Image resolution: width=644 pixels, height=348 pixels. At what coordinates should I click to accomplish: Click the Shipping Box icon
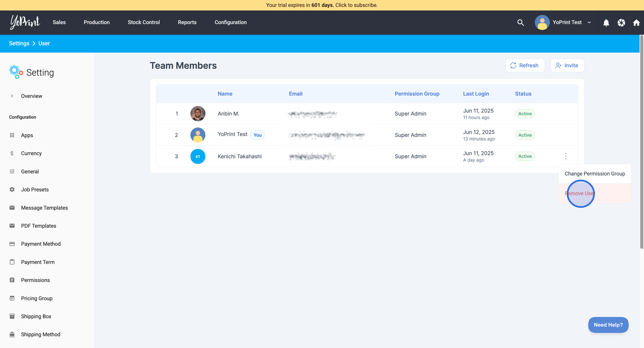click(x=12, y=316)
